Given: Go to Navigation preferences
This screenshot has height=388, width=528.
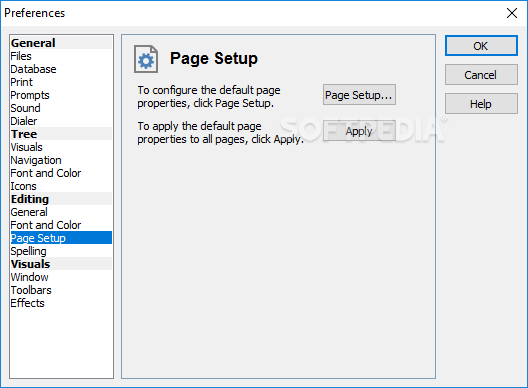Looking at the screenshot, I should 61,160.
